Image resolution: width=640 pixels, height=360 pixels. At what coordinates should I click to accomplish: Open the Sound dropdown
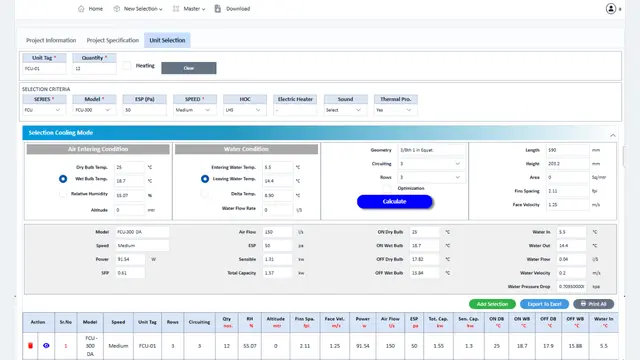[x=345, y=110]
